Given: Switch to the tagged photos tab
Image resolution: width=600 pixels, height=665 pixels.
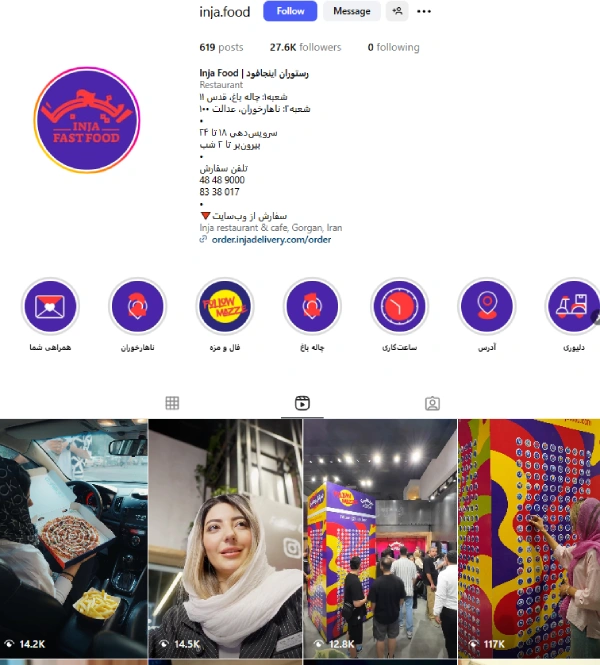Looking at the screenshot, I should tap(433, 403).
